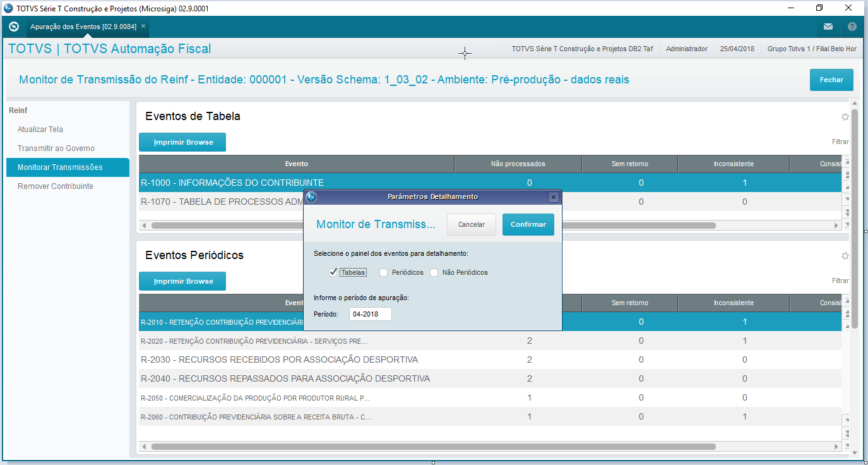Image resolution: width=868 pixels, height=465 pixels.
Task: Click Filtrar in the Eventos Periódicos panel
Action: [840, 281]
